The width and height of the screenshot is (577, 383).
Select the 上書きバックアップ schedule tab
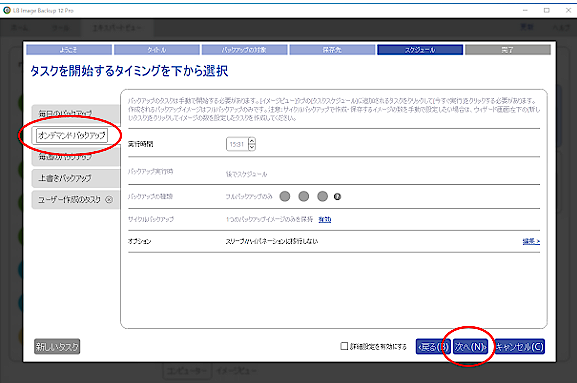[75, 178]
